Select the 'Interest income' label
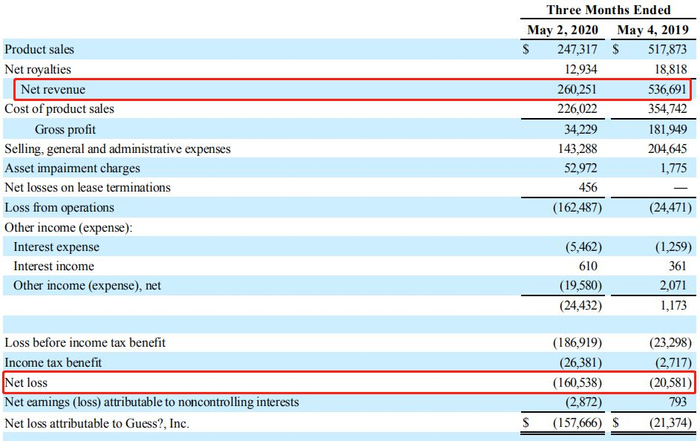 [54, 266]
